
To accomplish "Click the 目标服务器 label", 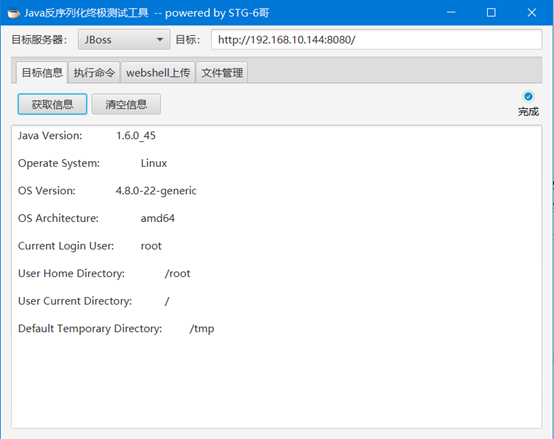I will click(x=39, y=40).
